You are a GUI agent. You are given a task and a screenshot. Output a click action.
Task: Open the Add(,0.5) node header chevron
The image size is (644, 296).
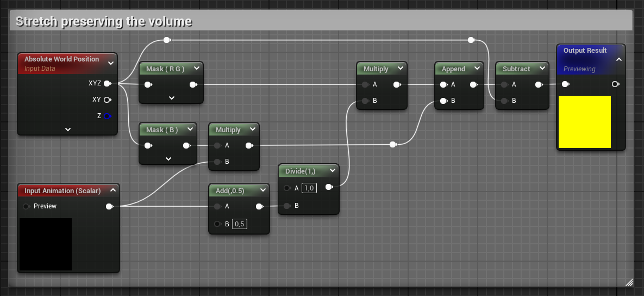point(263,190)
